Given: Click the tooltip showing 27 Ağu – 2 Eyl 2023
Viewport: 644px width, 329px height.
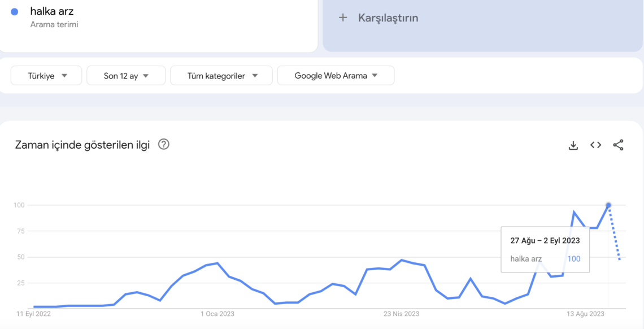Looking at the screenshot, I should click(x=545, y=249).
